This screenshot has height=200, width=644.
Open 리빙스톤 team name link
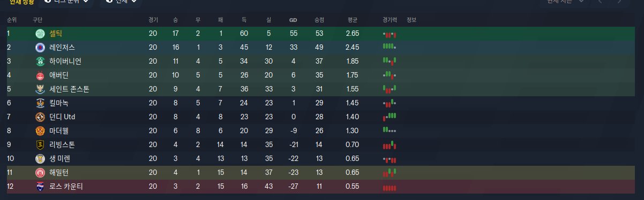point(62,144)
